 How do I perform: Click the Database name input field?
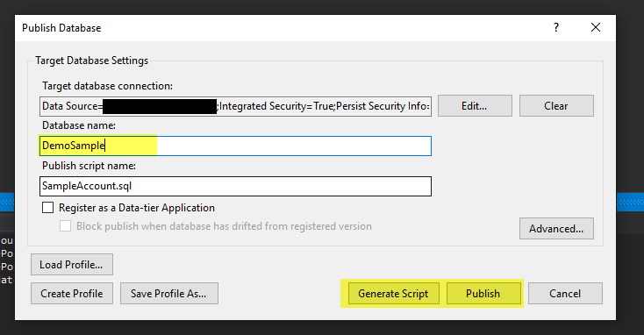click(235, 146)
